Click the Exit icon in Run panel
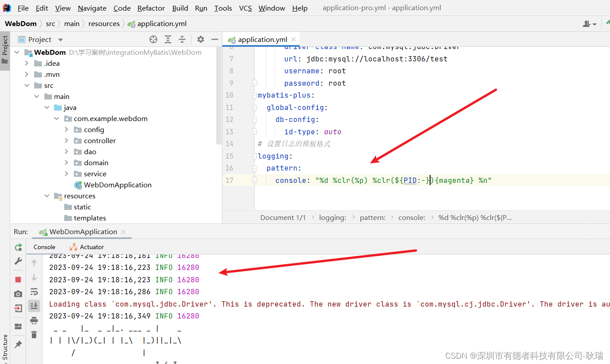This screenshot has width=610, height=364. click(x=18, y=308)
